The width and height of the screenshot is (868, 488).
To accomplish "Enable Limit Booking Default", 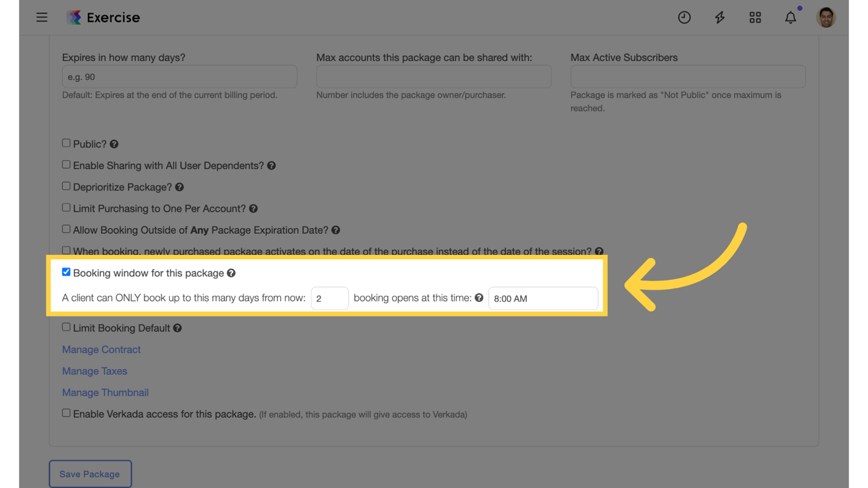I will (66, 327).
